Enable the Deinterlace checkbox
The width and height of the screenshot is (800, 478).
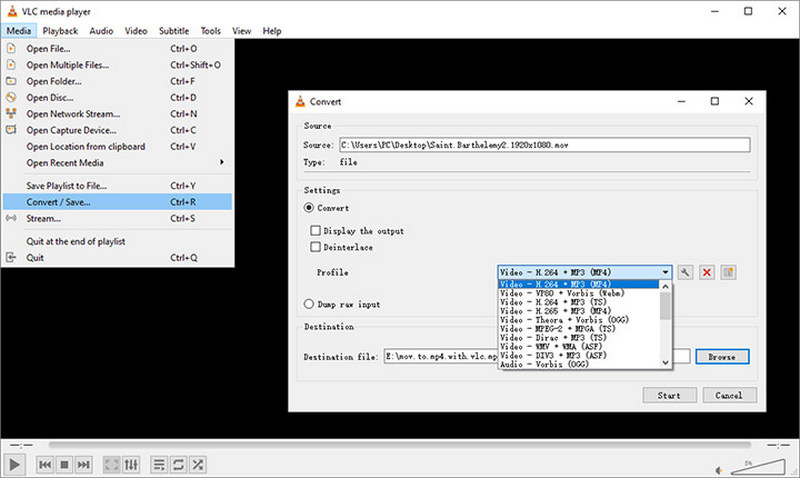click(x=316, y=247)
